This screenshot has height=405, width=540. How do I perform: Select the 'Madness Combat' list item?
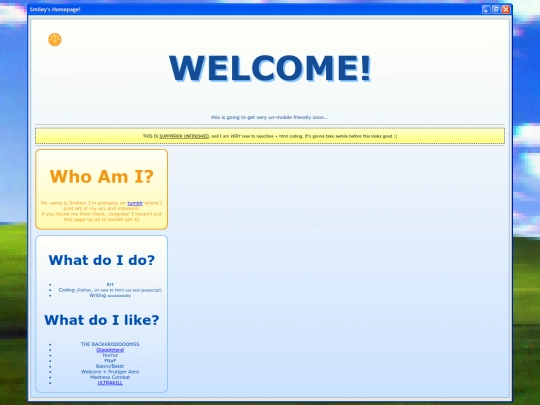coord(110,377)
